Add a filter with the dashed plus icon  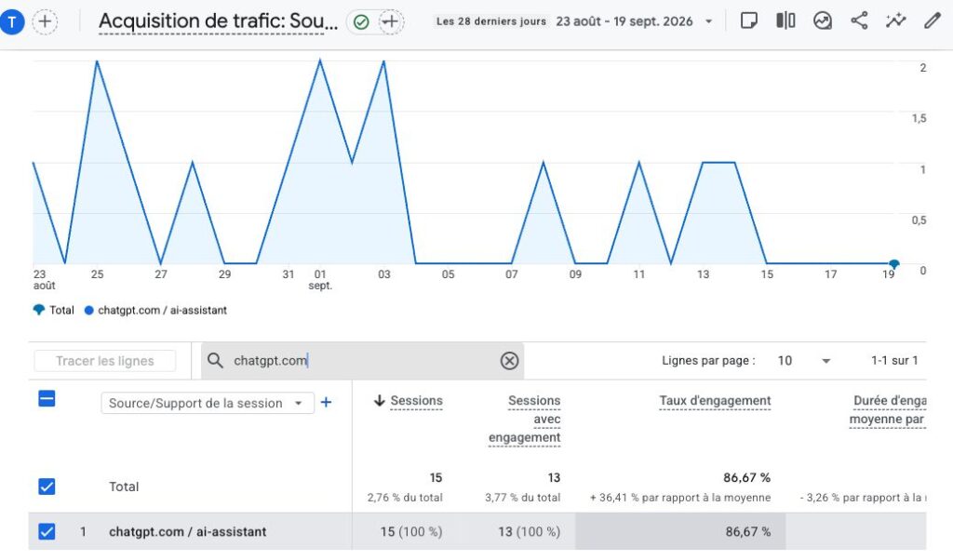(x=391, y=22)
